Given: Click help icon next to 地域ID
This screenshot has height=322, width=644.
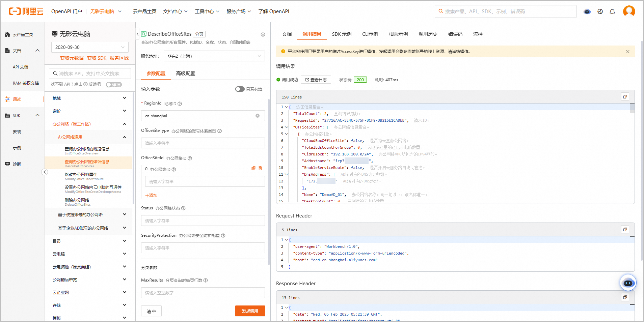Looking at the screenshot, I should 180,104.
